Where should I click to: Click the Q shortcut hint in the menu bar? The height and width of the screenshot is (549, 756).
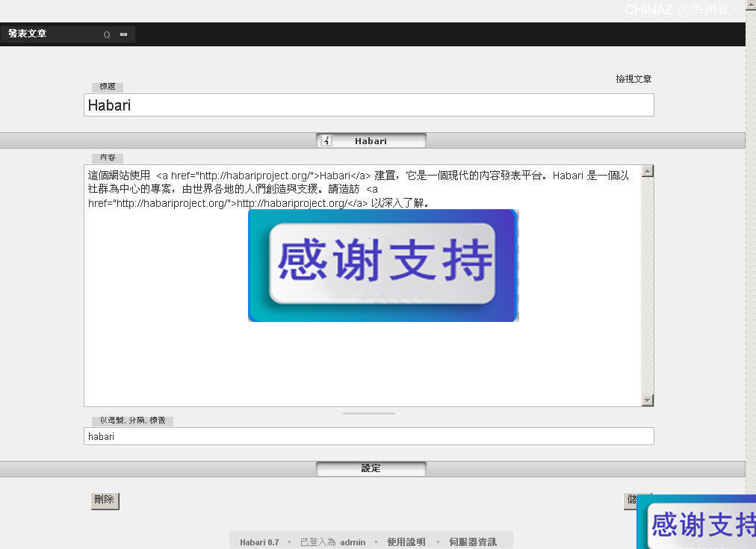[x=107, y=34]
